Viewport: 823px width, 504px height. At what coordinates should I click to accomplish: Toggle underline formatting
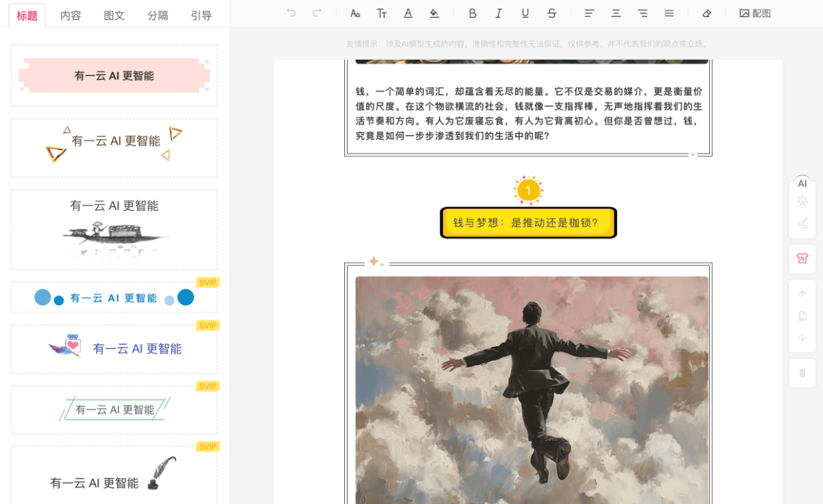(525, 13)
